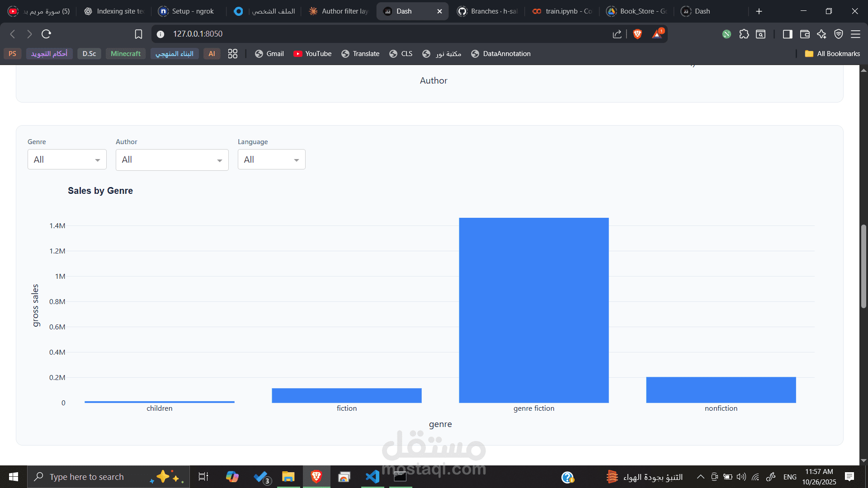Open the browser hamburger menu
This screenshot has height=488, width=868.
pos(855,34)
